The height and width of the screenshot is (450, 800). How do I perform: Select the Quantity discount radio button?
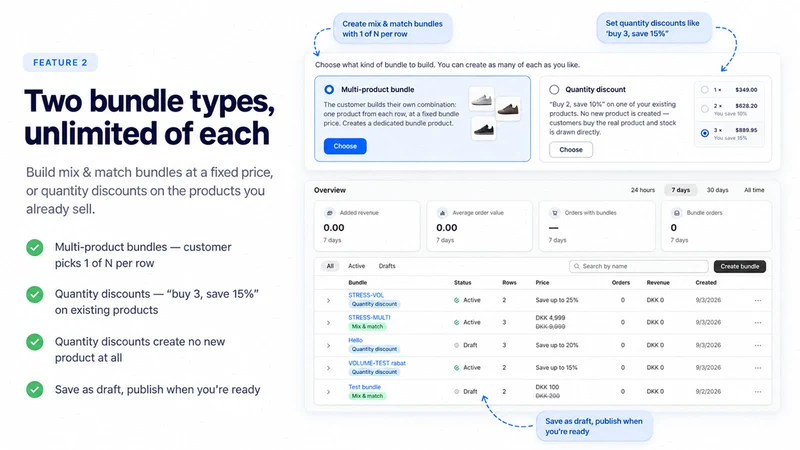click(x=554, y=89)
